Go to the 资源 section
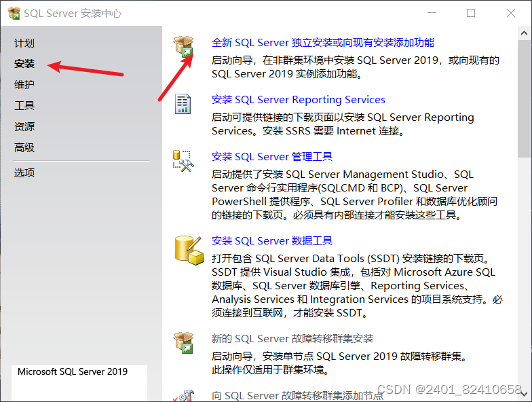532x402 pixels. (x=24, y=126)
